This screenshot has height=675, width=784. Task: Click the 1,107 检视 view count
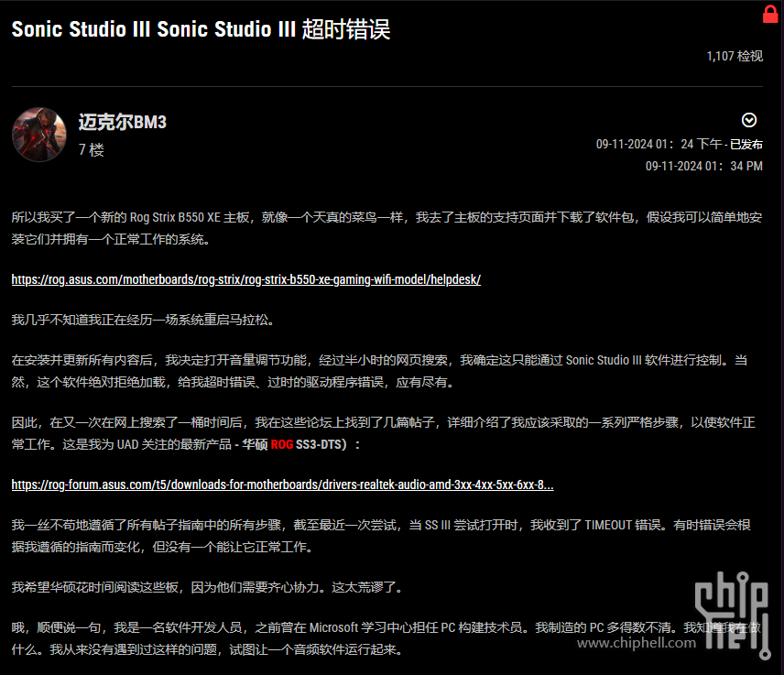pos(735,56)
